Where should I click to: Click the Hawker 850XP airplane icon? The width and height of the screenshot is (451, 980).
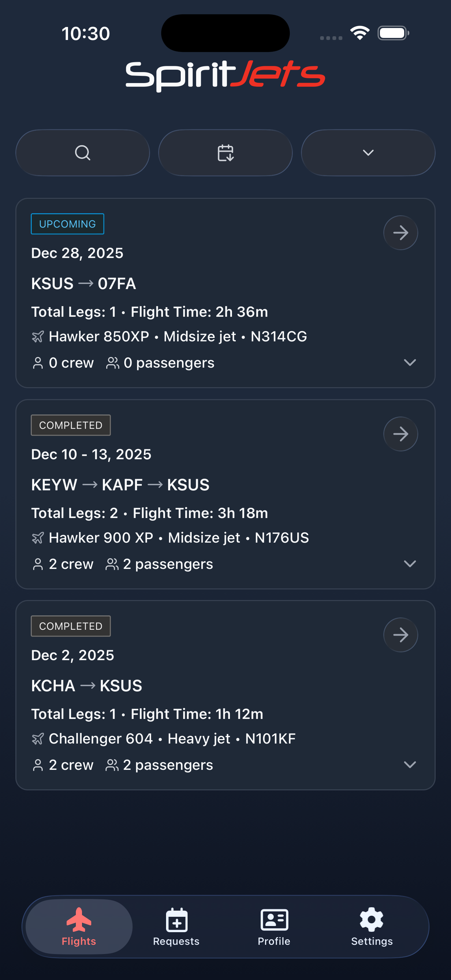click(38, 337)
